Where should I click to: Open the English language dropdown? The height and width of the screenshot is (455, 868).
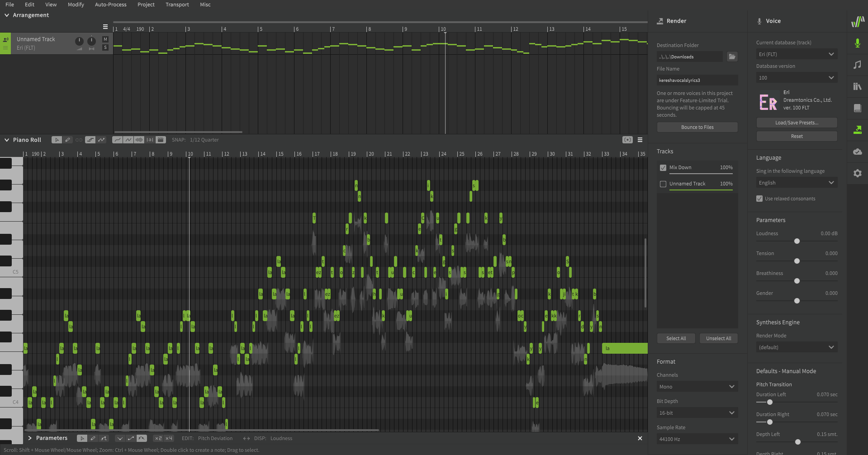[x=797, y=182]
